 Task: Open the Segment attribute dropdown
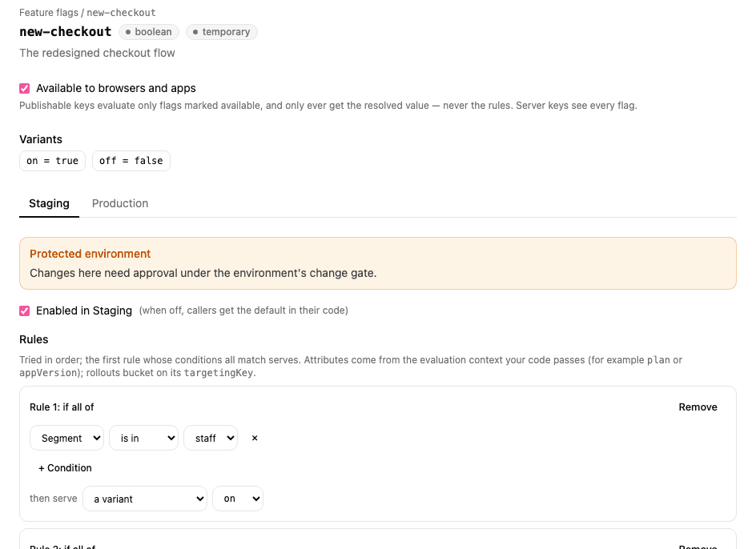pos(66,438)
